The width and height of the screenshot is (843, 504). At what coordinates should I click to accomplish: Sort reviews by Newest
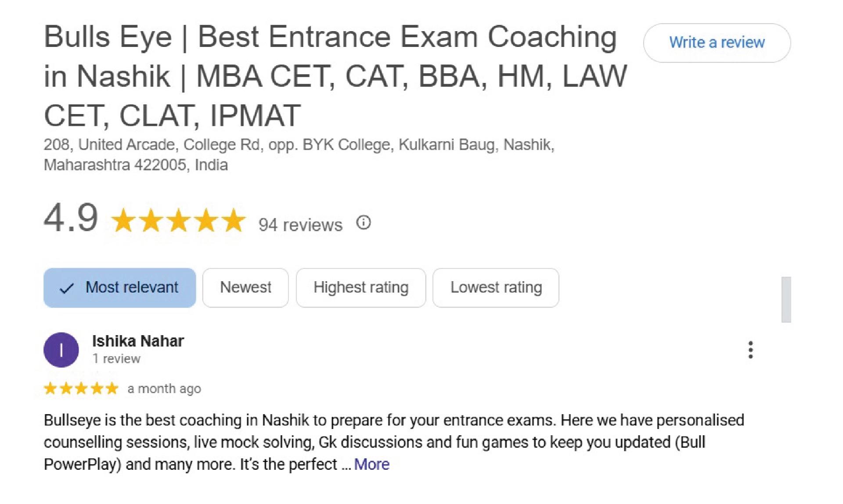click(245, 287)
